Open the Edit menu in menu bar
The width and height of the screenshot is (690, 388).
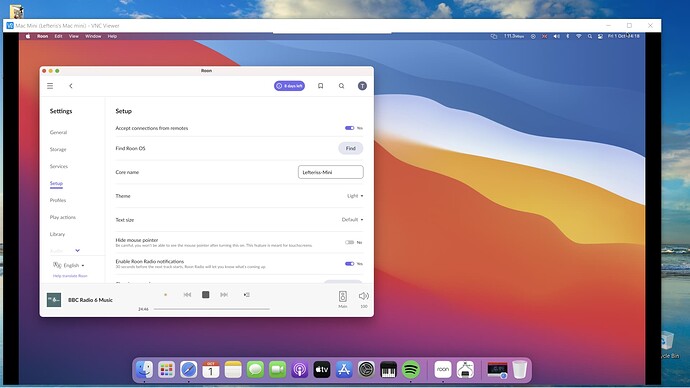pos(59,36)
